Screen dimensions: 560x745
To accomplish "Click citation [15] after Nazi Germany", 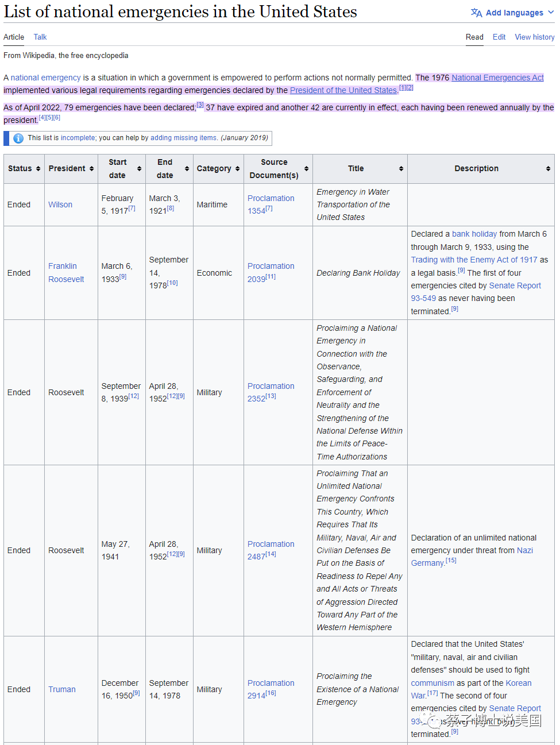I will 451,561.
